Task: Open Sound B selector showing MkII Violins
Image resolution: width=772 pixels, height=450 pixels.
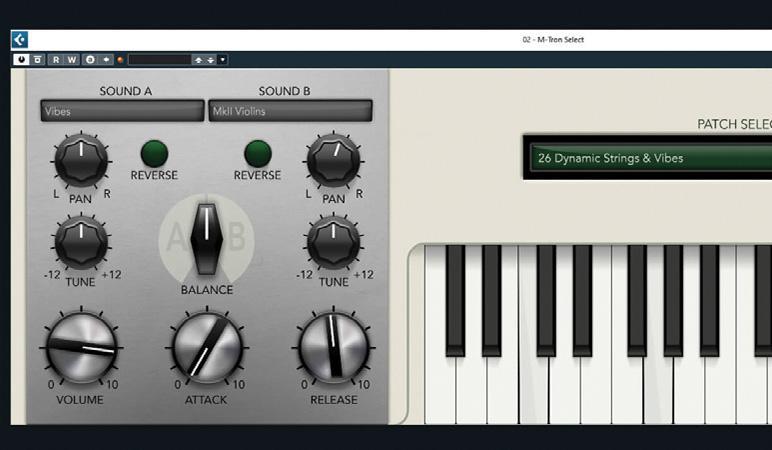Action: [x=290, y=111]
